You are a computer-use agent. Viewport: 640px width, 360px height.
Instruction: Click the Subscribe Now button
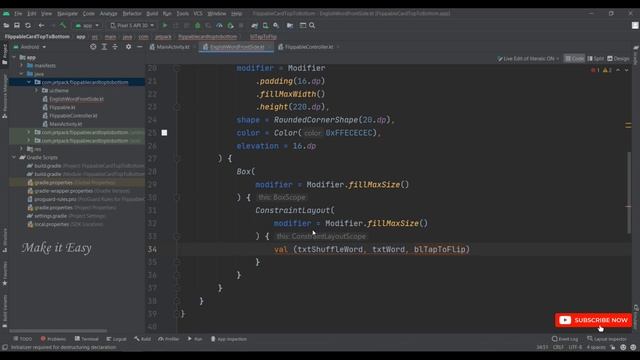point(593,320)
